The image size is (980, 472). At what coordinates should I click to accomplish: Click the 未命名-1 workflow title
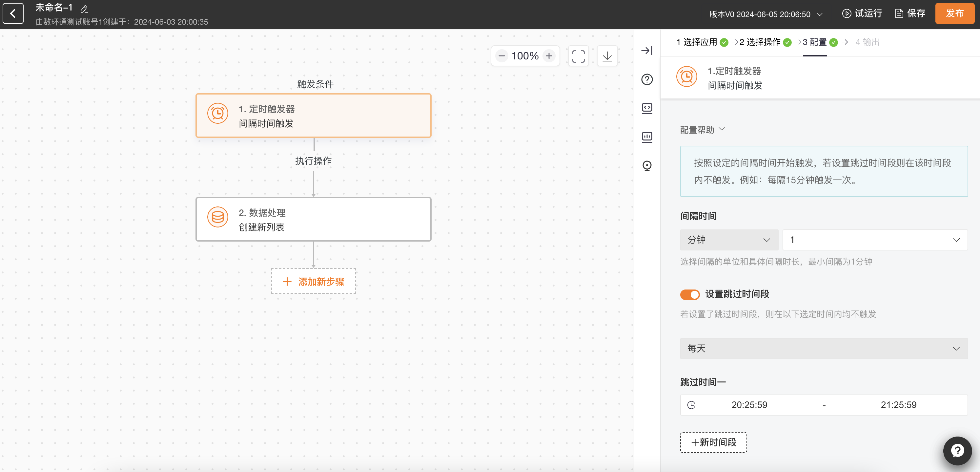point(54,8)
